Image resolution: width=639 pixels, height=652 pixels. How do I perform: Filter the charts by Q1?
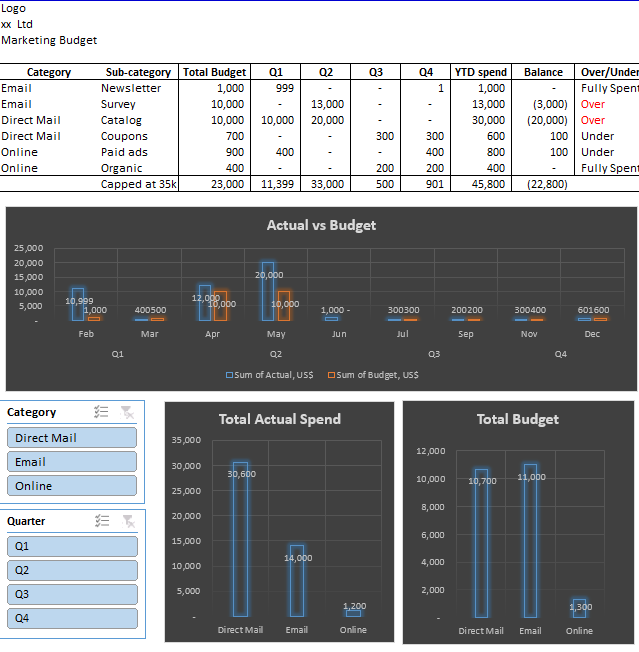pos(72,546)
